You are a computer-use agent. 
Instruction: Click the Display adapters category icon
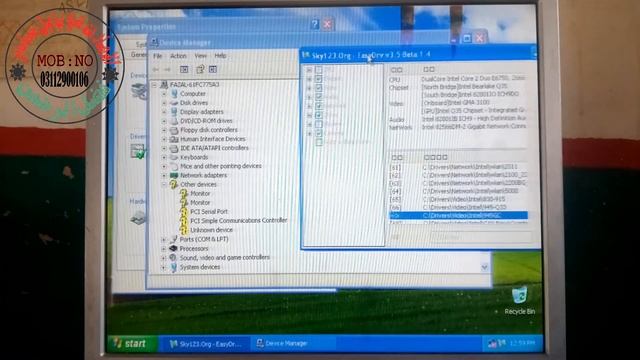click(174, 111)
